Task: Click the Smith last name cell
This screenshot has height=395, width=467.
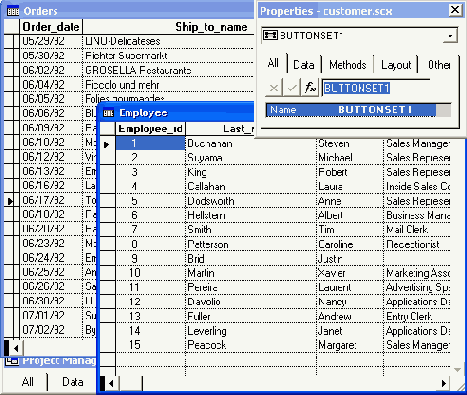Action: click(251, 230)
